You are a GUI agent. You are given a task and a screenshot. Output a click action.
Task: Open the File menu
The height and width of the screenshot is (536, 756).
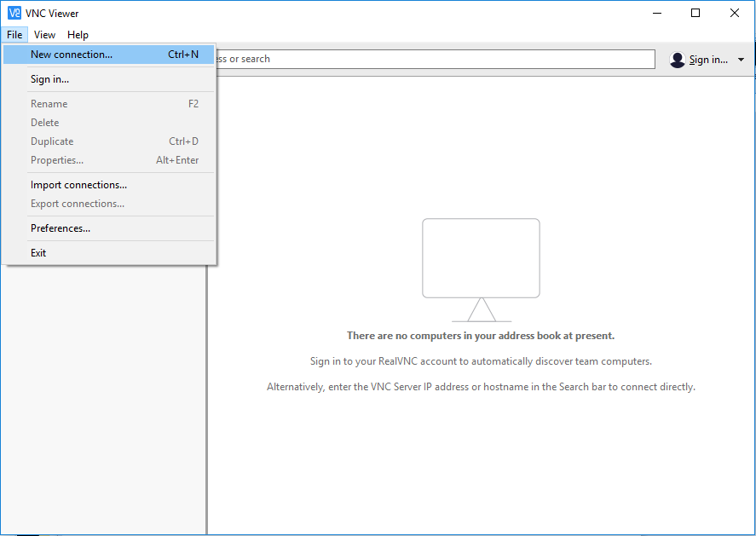[14, 35]
